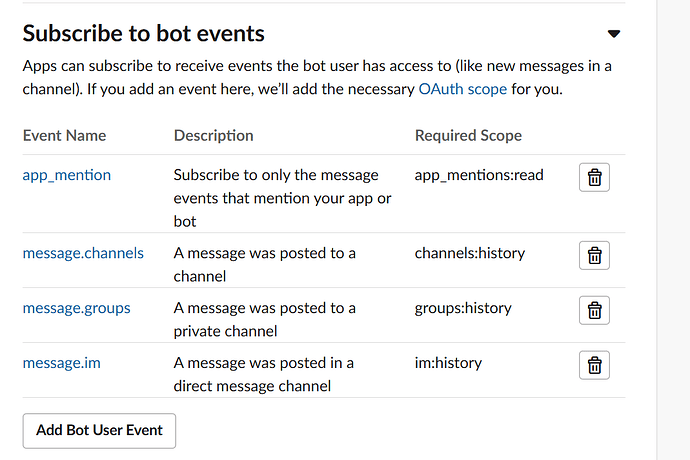The height and width of the screenshot is (460, 690).
Task: Collapse the Subscribe to bot events section
Action: coord(614,34)
